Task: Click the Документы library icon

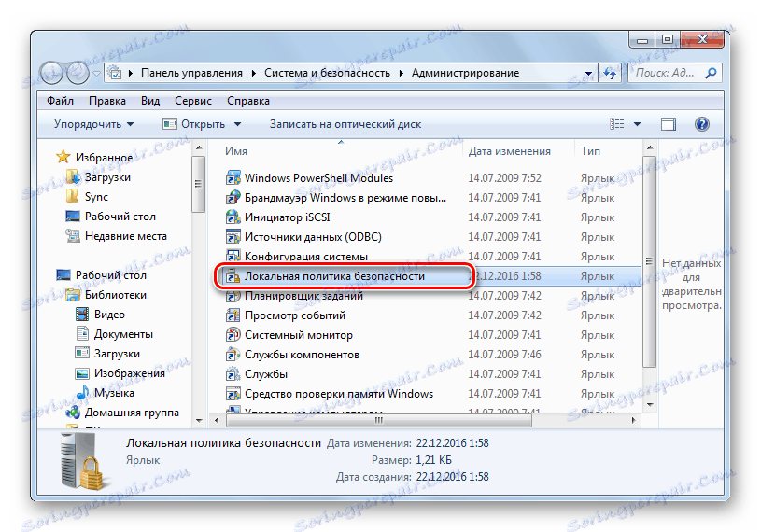Action: [82, 333]
